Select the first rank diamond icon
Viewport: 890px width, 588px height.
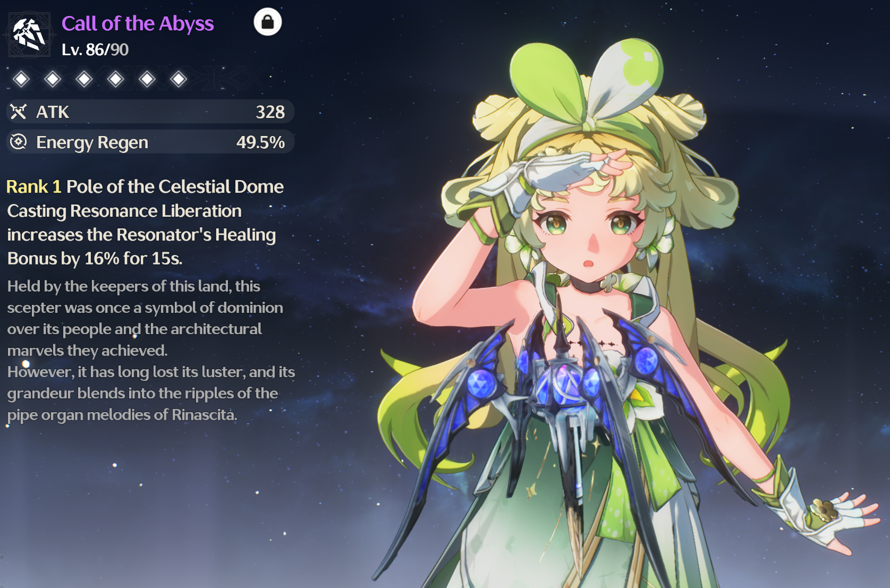click(x=21, y=79)
